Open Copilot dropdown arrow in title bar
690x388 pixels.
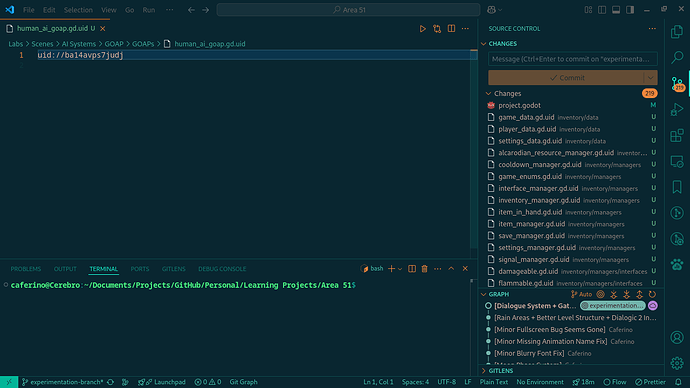(x=500, y=10)
